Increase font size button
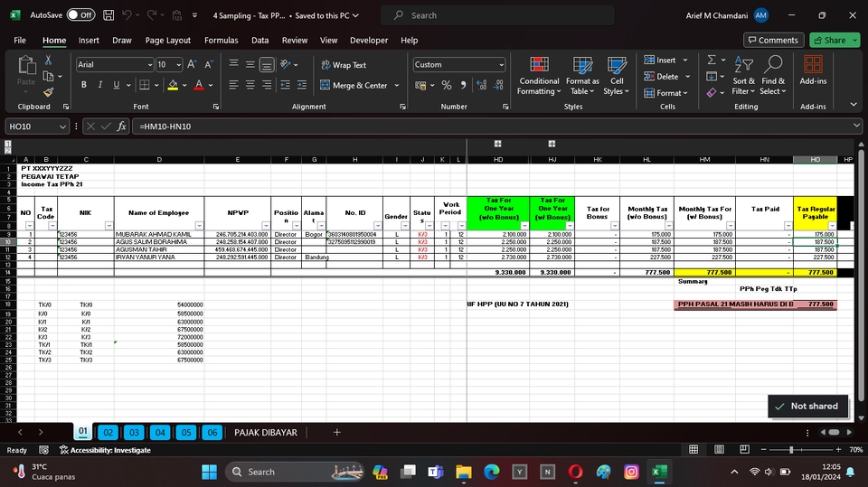This screenshot has height=487, width=868. pyautogui.click(x=192, y=64)
